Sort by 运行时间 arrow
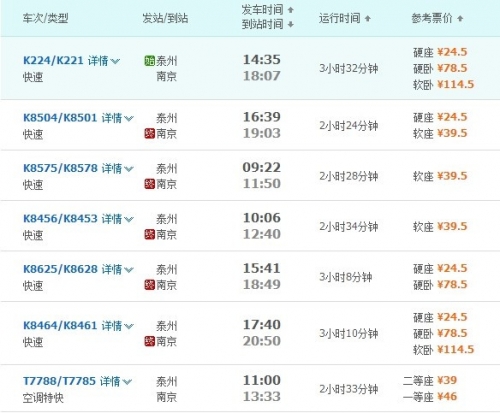500x413 pixels. (x=368, y=18)
